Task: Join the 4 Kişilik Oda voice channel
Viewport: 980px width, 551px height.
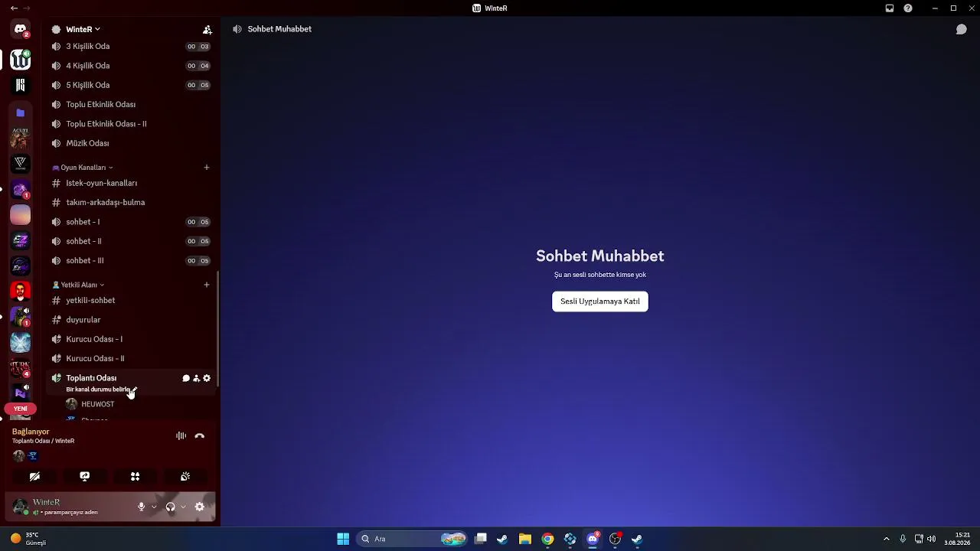Action: pos(131,66)
